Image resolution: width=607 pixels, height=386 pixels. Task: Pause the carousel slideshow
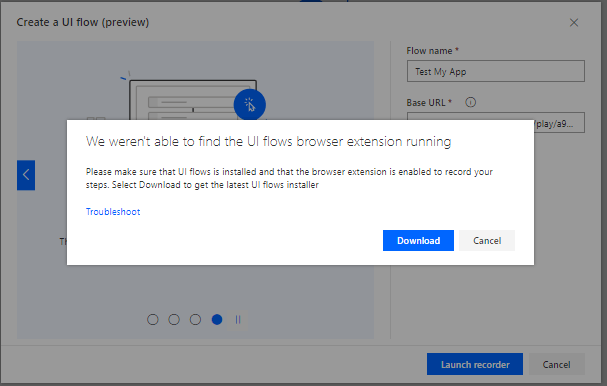coord(238,319)
